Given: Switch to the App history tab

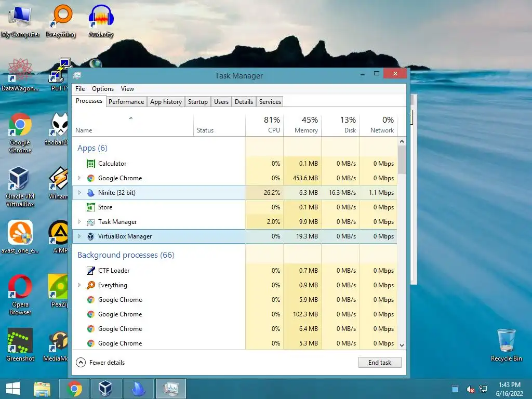Looking at the screenshot, I should [x=166, y=102].
